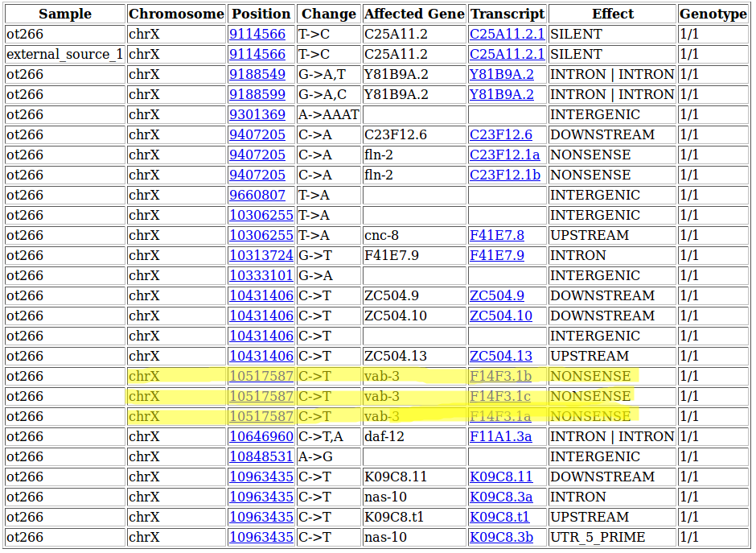The width and height of the screenshot is (756, 553).
Task: Open position link 9188599
Action: tap(257, 94)
